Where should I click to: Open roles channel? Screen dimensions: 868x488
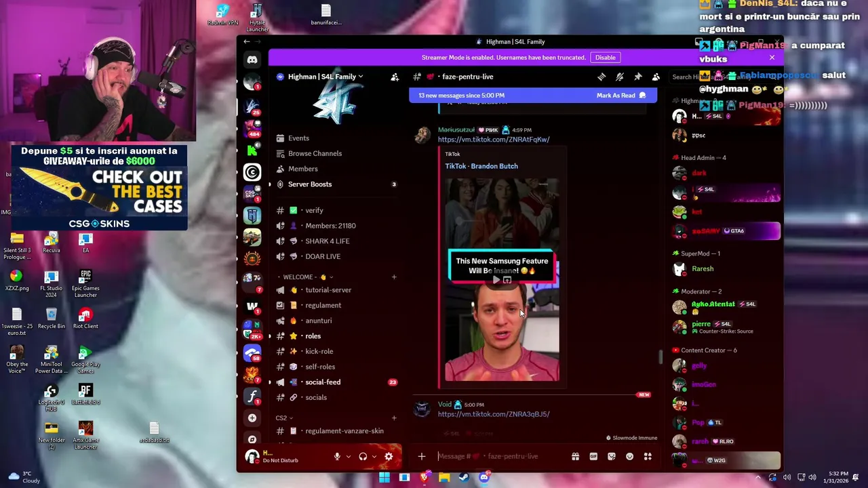click(313, 336)
